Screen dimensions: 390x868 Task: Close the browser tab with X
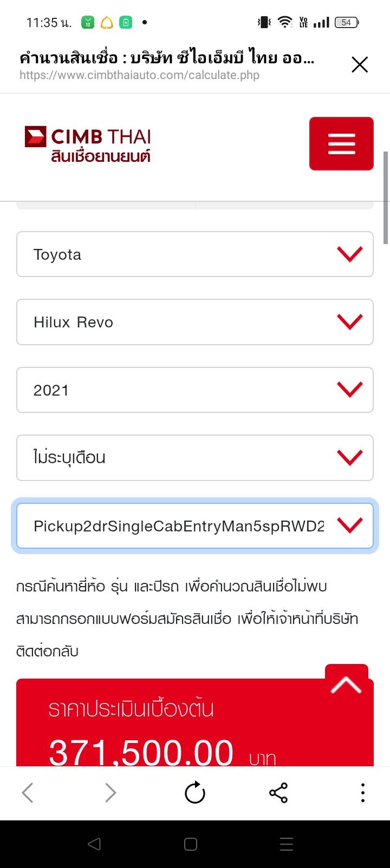pos(360,65)
